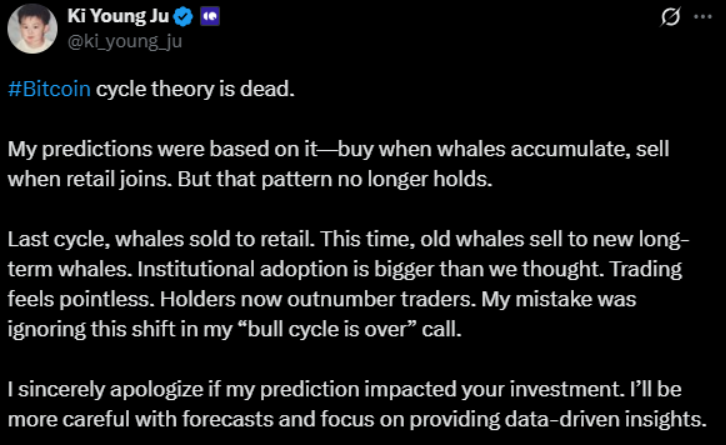Image resolution: width=726 pixels, height=445 pixels.
Task: Click the line starting 'I sincerely apologize'
Action: click(344, 389)
